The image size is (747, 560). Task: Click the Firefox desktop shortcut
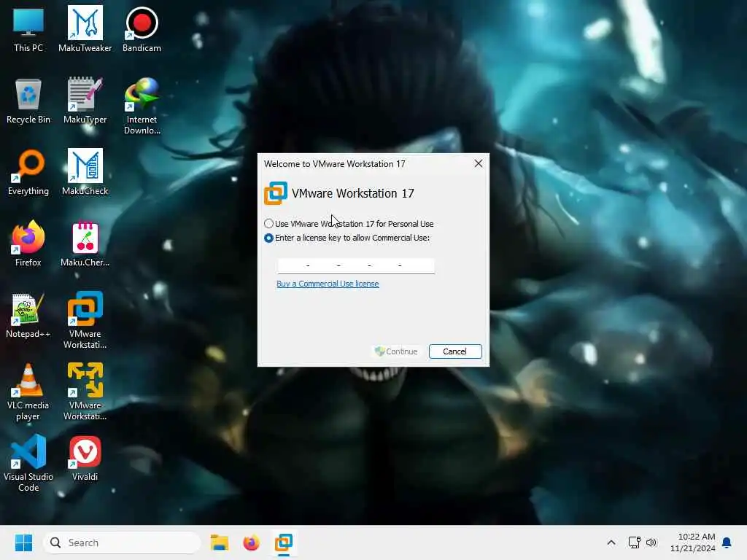click(x=28, y=244)
